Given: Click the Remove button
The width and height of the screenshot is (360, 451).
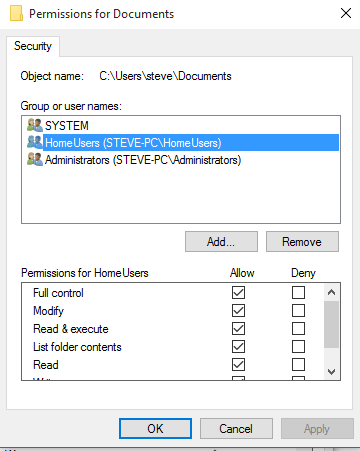Looking at the screenshot, I should pos(302,242).
